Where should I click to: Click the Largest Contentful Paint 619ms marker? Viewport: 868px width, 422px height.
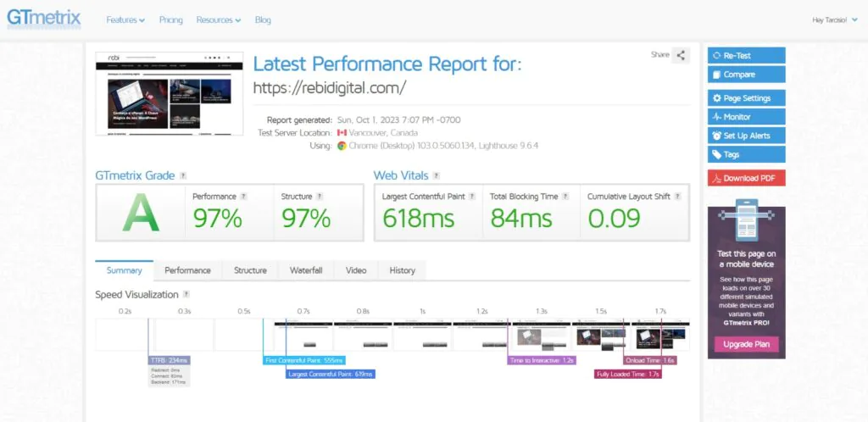[x=331, y=374]
